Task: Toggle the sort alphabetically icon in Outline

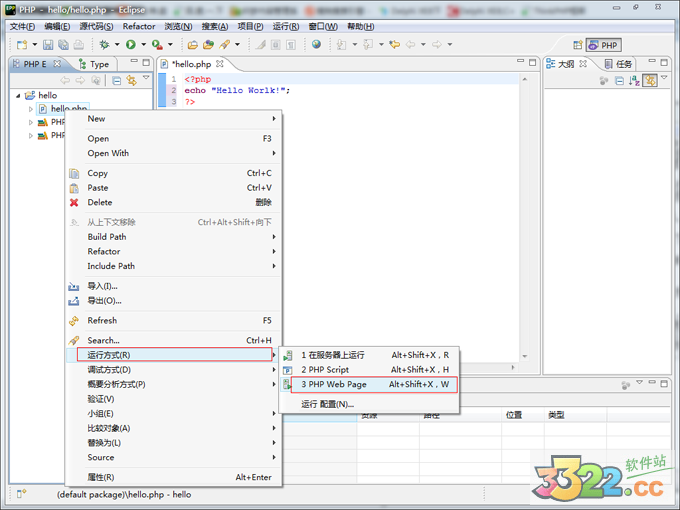Action: click(634, 81)
